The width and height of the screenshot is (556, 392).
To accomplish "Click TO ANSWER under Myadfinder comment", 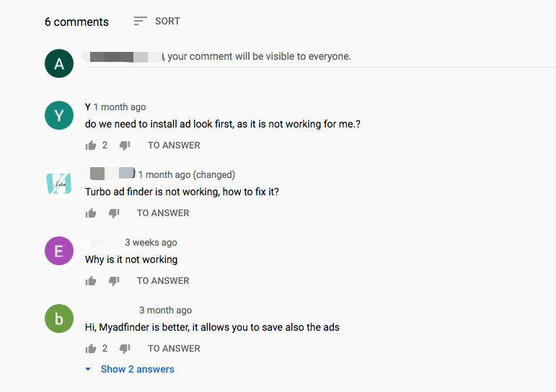I will point(174,349).
